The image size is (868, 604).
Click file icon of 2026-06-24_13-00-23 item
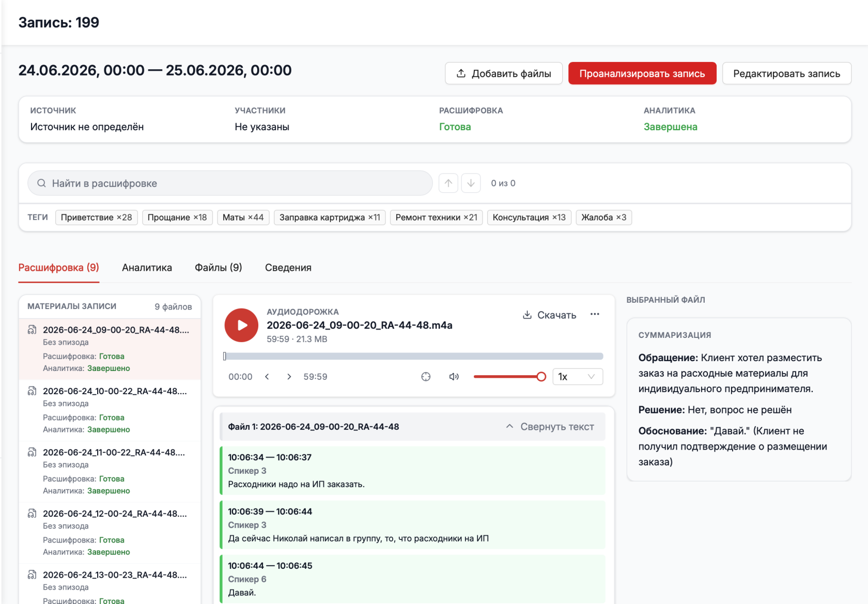(32, 575)
